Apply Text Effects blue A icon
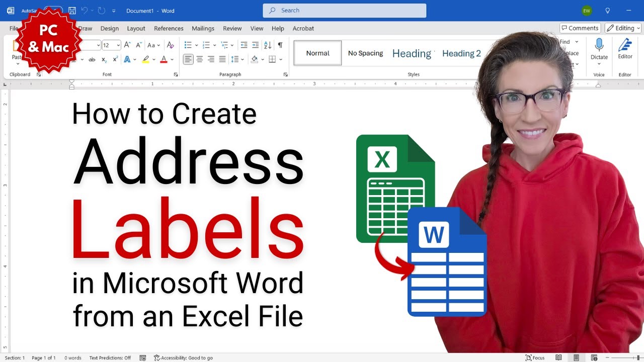 [x=127, y=59]
